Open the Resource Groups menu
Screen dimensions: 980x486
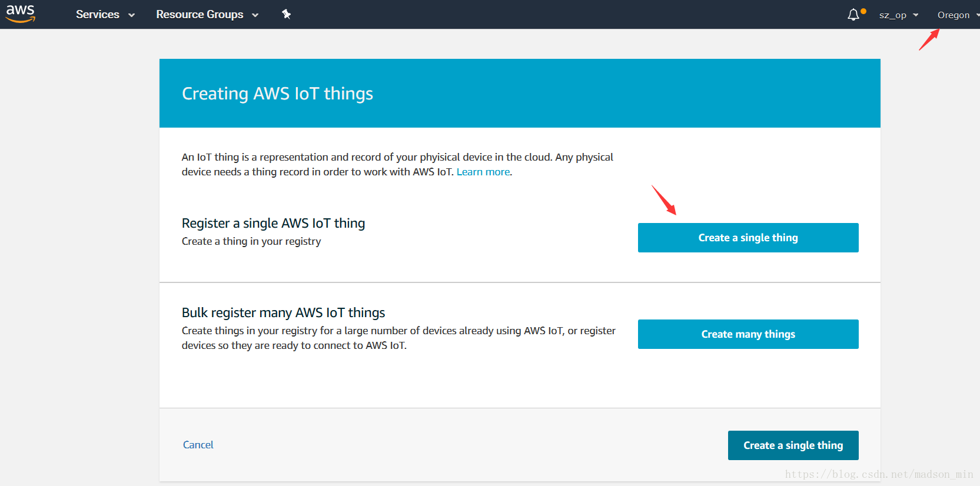click(207, 15)
